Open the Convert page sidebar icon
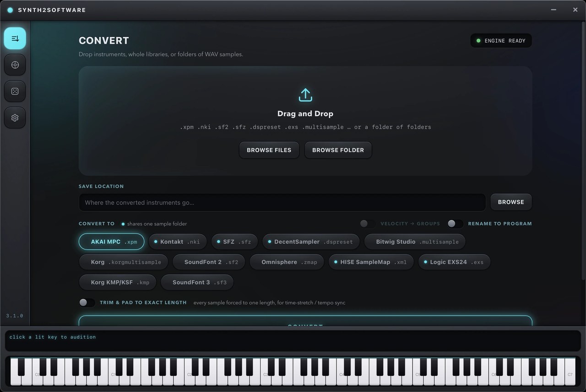The image size is (586, 392). coord(15,38)
